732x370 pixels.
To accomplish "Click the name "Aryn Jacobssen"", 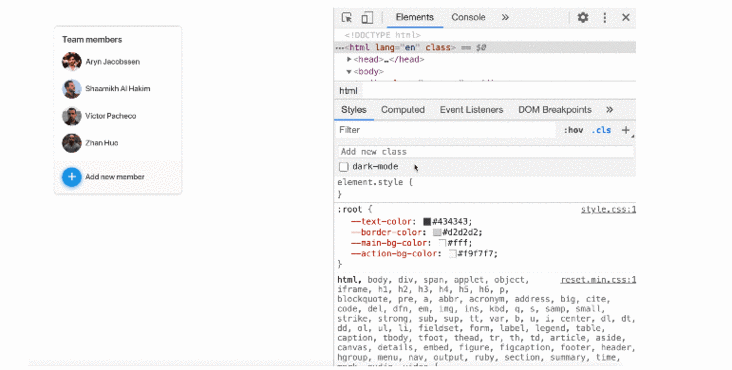I will 113,62.
